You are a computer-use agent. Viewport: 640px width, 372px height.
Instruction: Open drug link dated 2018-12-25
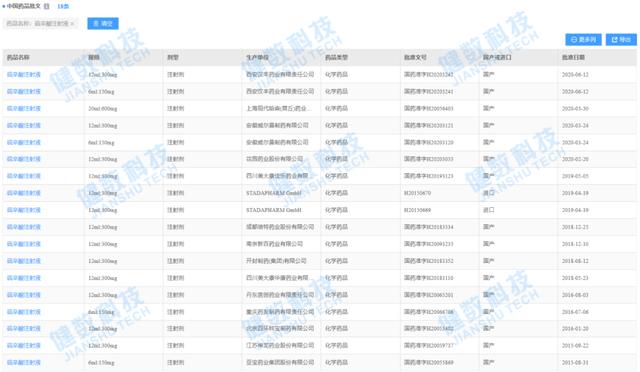[x=24, y=227]
